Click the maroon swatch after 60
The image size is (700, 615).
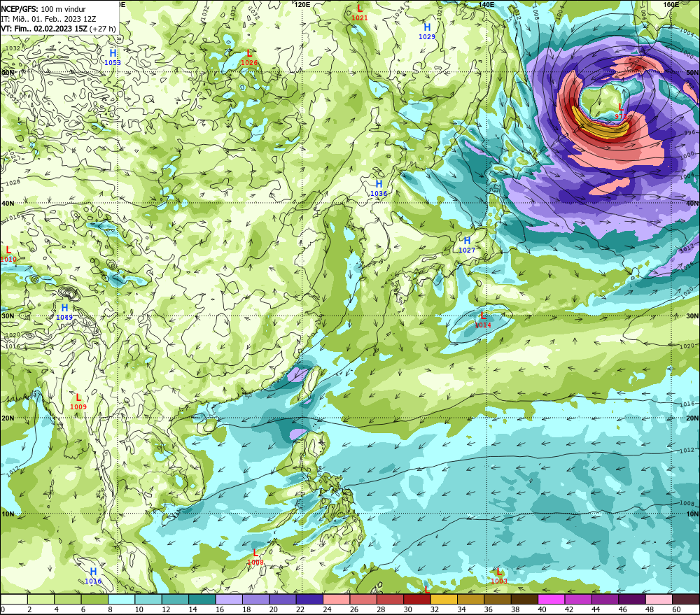(686, 599)
